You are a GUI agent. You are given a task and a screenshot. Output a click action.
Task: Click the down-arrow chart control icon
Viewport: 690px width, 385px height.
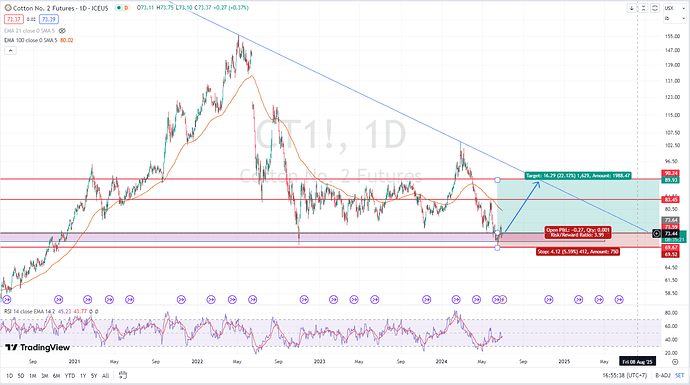(x=631, y=8)
